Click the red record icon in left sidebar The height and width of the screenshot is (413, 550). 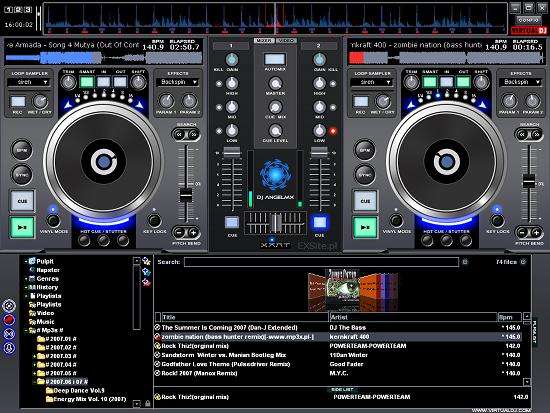pos(9,319)
